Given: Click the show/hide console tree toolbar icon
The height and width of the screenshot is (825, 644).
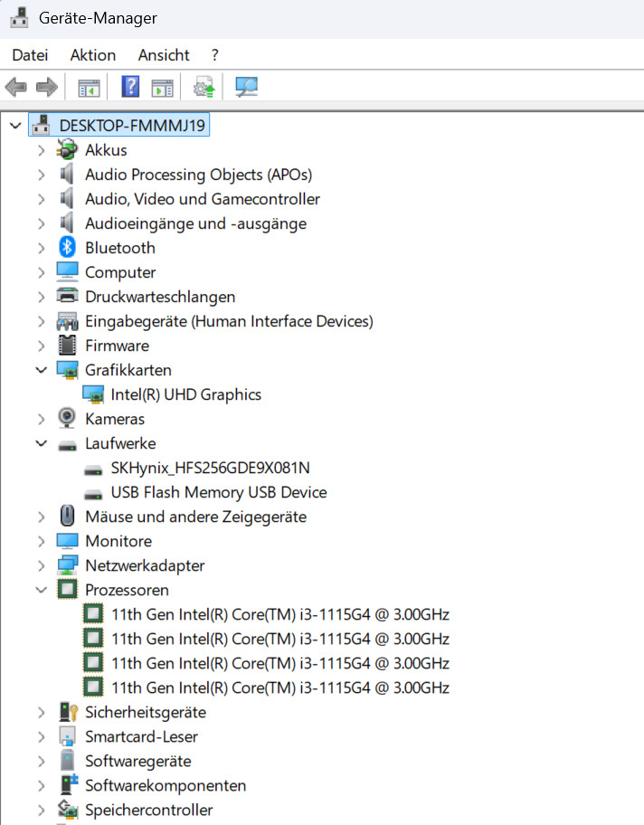Looking at the screenshot, I should pyautogui.click(x=89, y=87).
